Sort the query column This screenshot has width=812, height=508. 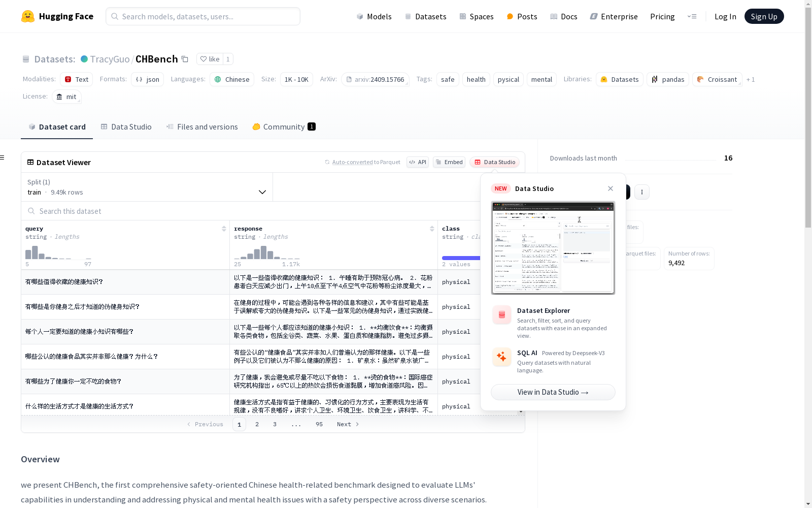(x=224, y=229)
